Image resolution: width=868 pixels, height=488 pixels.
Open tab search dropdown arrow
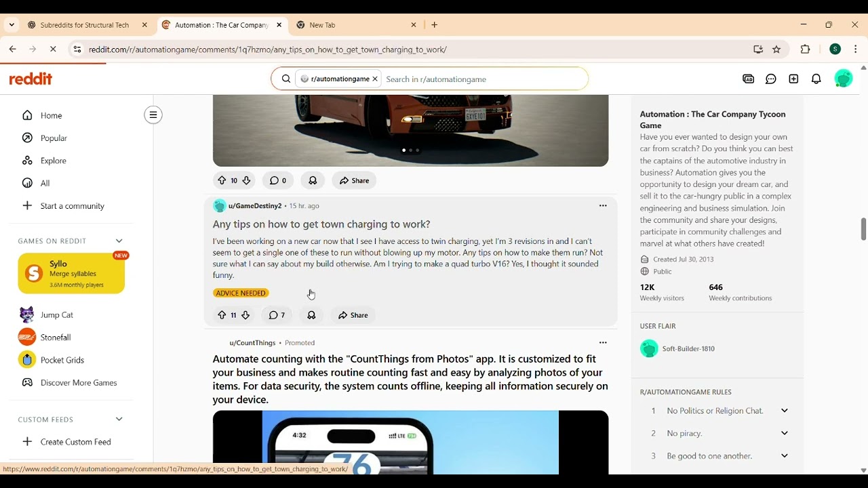tap(12, 25)
